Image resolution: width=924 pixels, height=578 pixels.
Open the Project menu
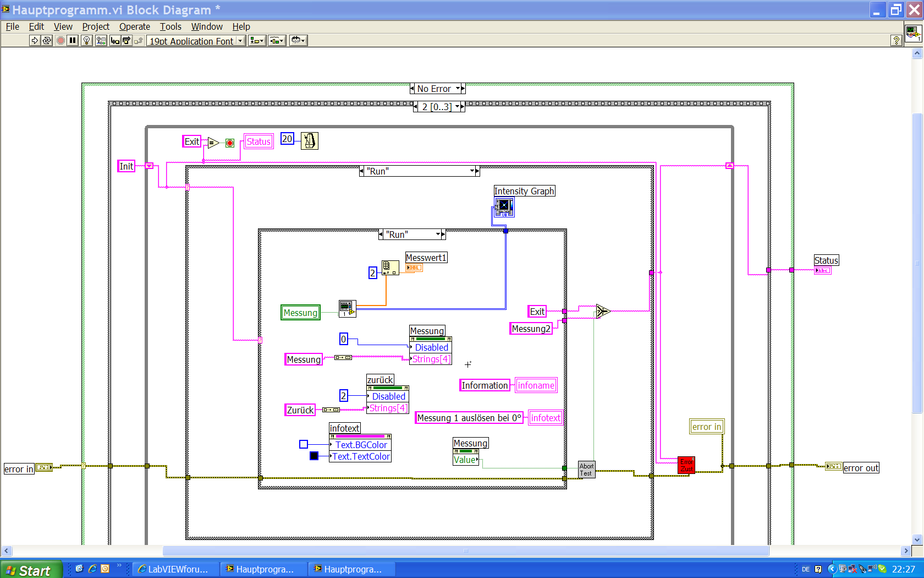(x=96, y=26)
